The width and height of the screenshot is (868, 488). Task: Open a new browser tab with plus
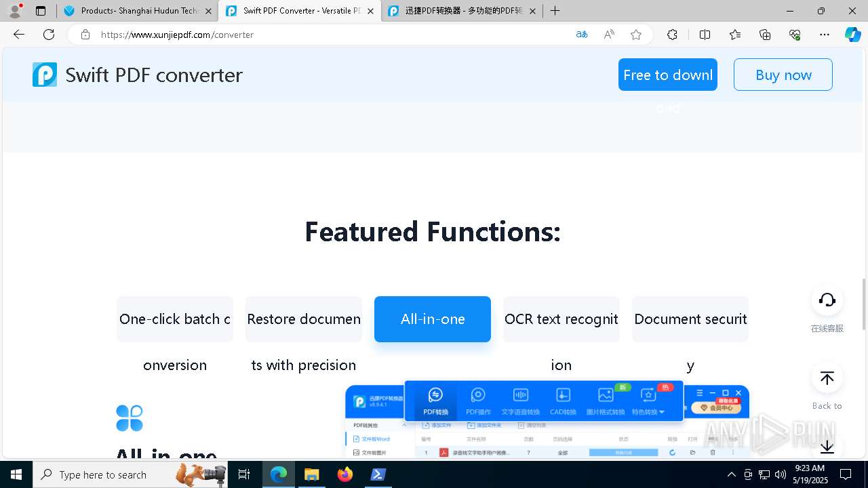pyautogui.click(x=555, y=11)
